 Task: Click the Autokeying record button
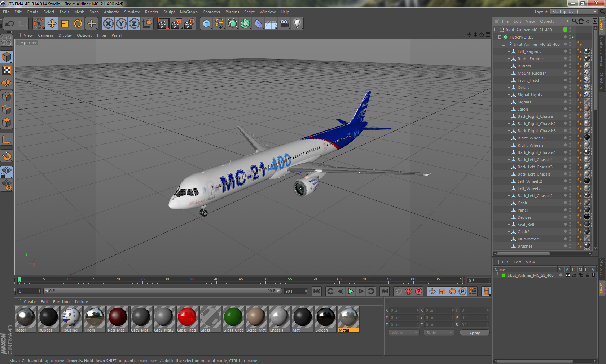[x=408, y=291]
